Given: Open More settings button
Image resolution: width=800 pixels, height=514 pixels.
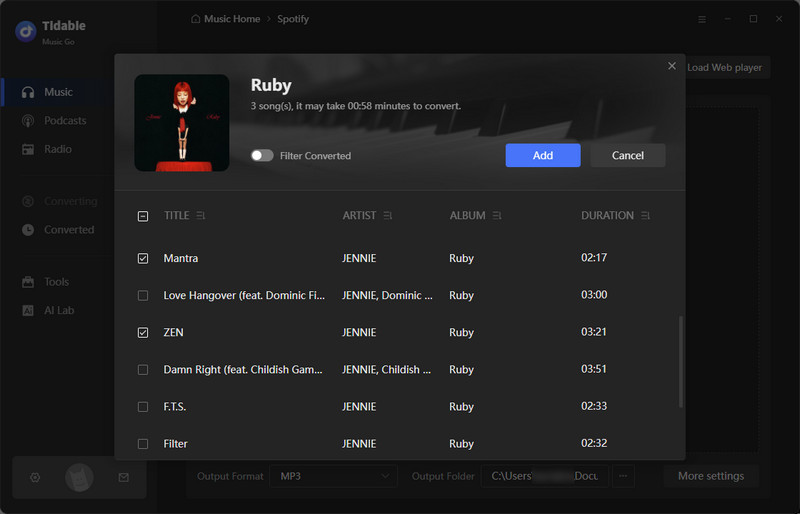Looking at the screenshot, I should [711, 476].
